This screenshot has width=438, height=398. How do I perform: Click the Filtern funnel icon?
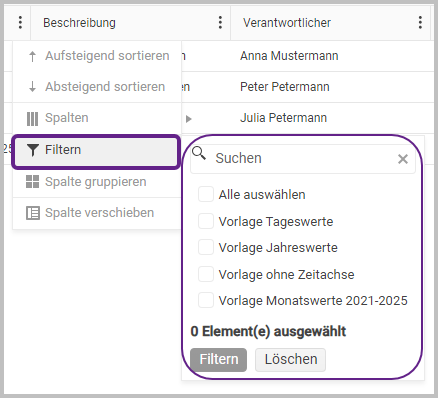coord(32,150)
